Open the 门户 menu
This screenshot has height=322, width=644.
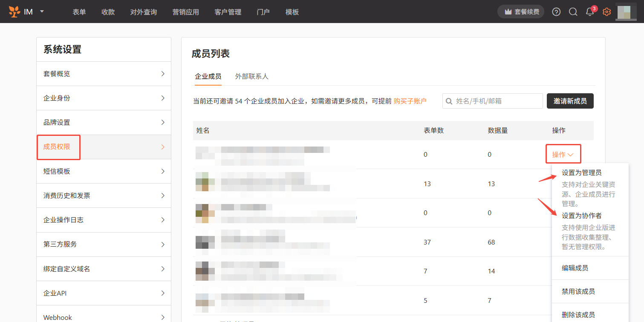263,12
